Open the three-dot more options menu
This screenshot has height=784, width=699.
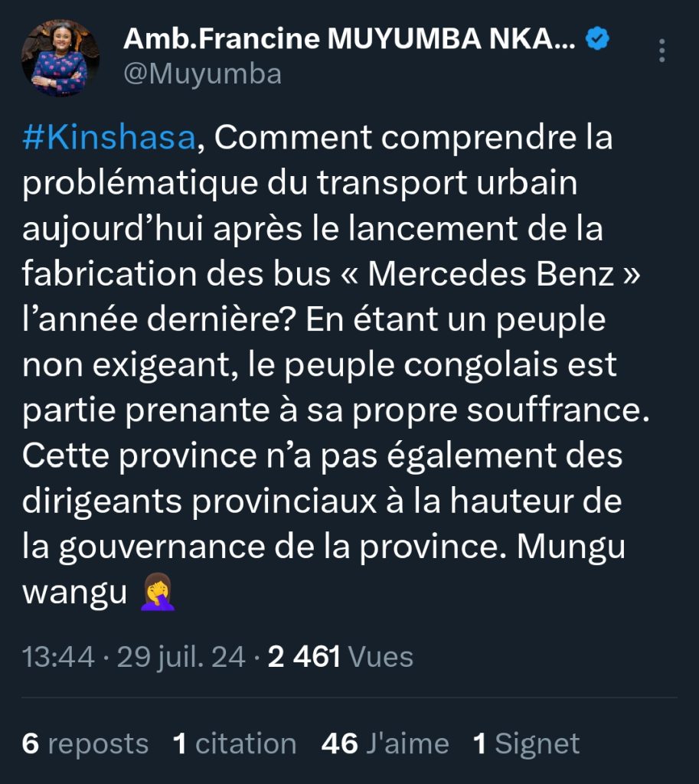tap(662, 51)
